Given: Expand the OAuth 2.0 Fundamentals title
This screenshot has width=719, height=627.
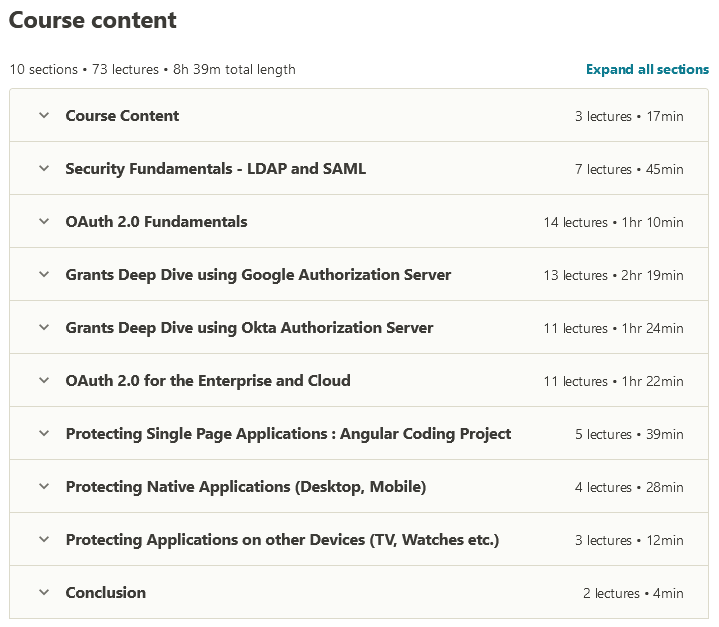Looking at the screenshot, I should [x=156, y=222].
